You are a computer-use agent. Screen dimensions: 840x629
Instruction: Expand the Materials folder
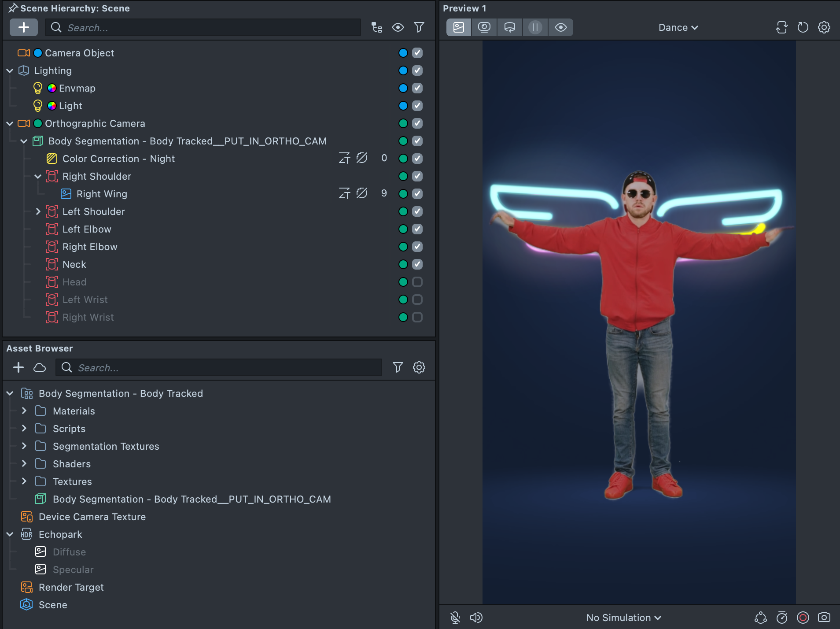click(24, 411)
